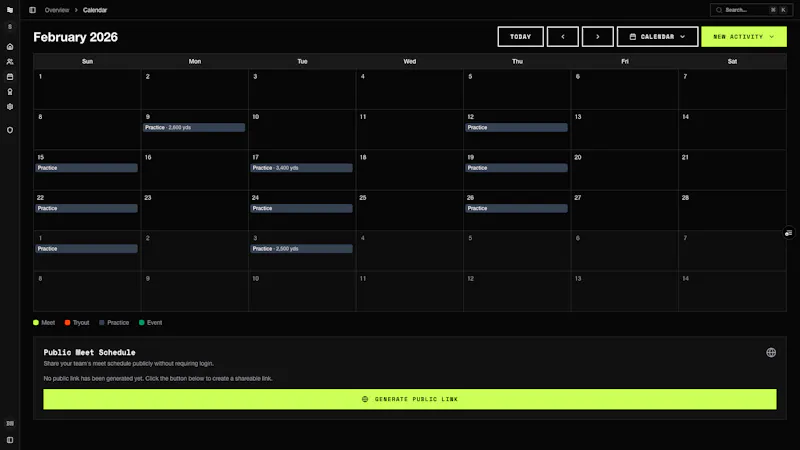Click the Tryout legend color swatch
Image resolution: width=800 pixels, height=450 pixels.
click(x=67, y=322)
